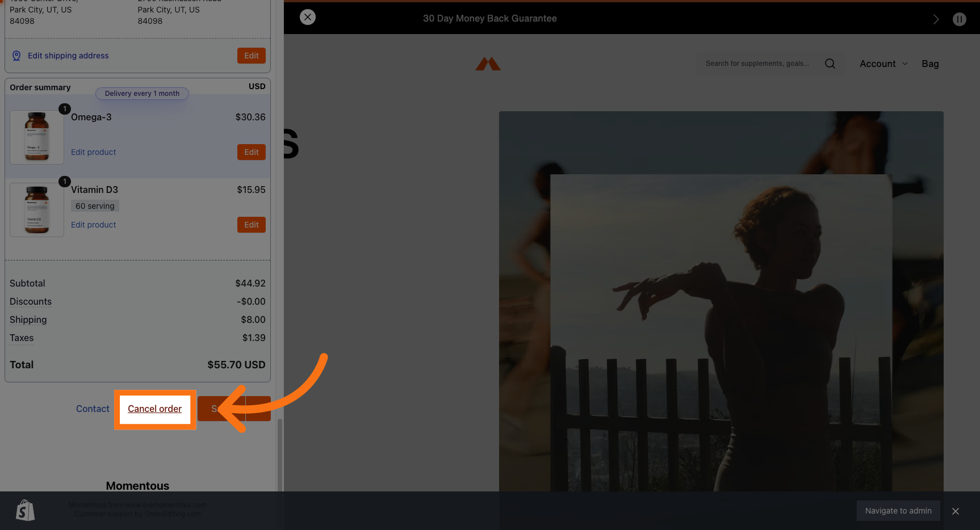
Task: Advance the banner using the right chevron icon
Action: (936, 19)
